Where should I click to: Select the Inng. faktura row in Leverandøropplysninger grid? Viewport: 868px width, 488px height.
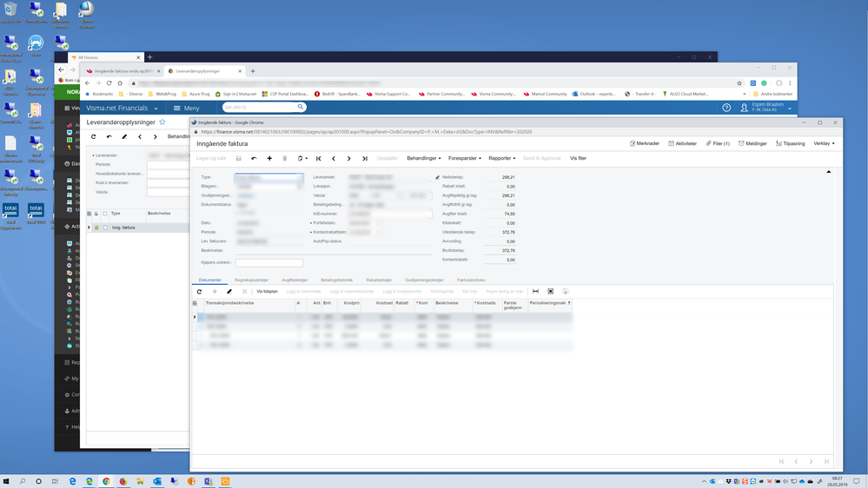pyautogui.click(x=138, y=228)
